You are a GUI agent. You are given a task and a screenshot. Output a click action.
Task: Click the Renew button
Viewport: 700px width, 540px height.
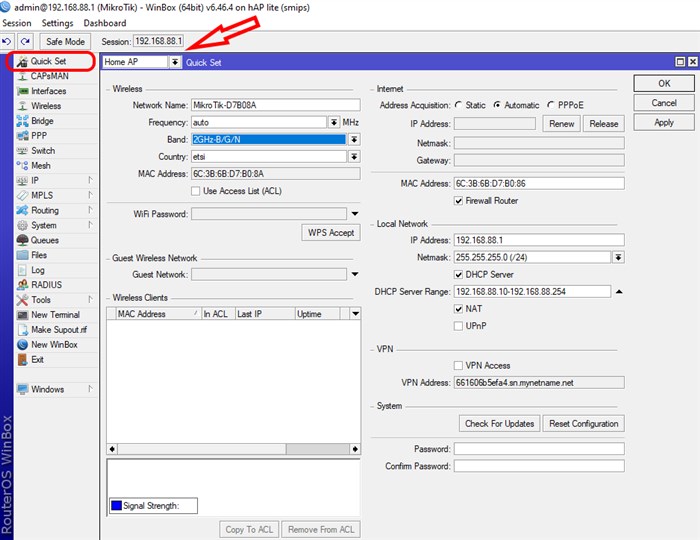pyautogui.click(x=562, y=124)
